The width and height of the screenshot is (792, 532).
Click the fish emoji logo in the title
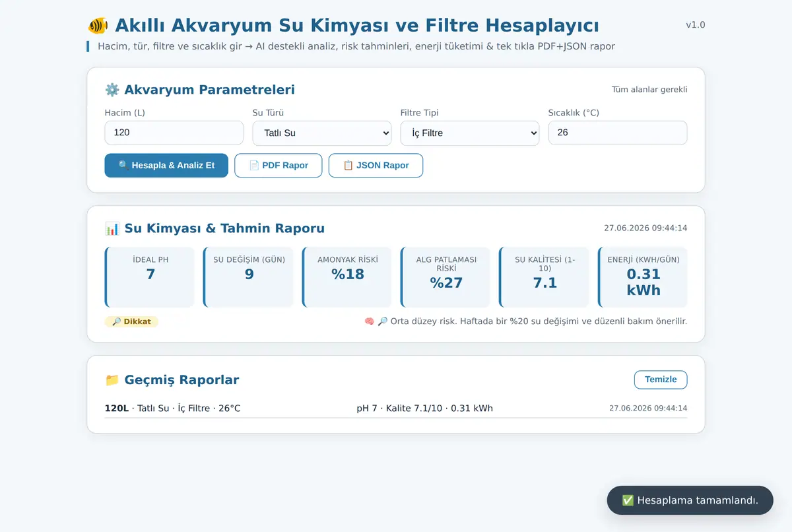click(98, 26)
